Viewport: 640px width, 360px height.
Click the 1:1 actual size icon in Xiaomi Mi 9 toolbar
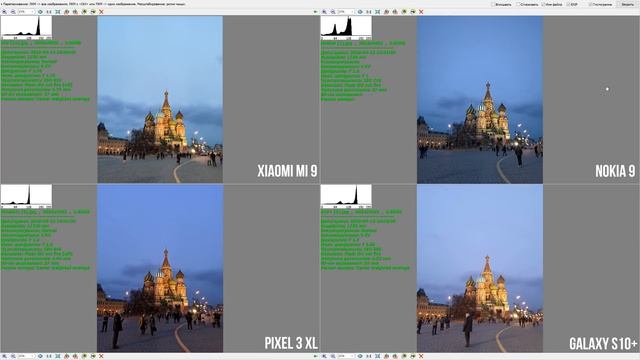coord(49,12)
